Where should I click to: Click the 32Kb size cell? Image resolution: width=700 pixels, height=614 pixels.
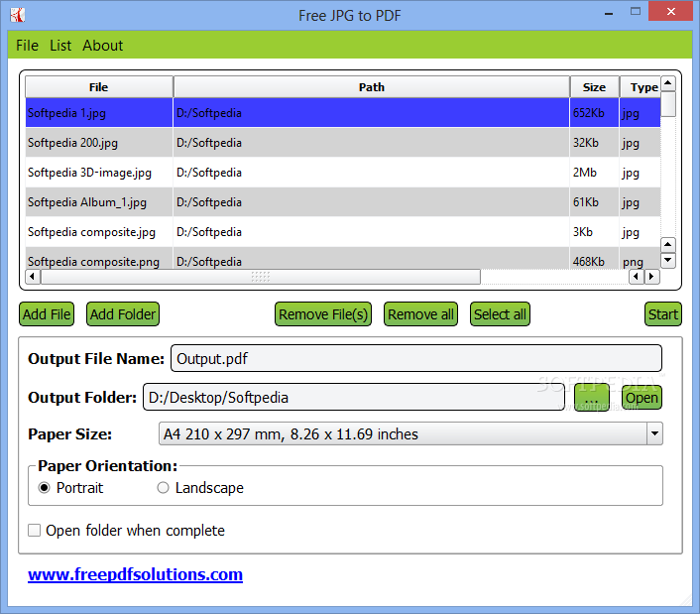click(594, 143)
